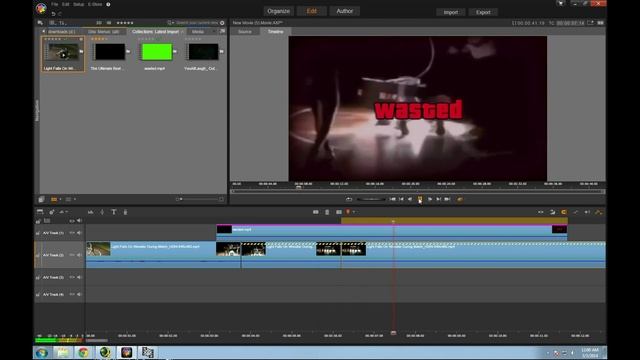
Task: Mute audio on A/V Track (4)
Action: coord(79,294)
